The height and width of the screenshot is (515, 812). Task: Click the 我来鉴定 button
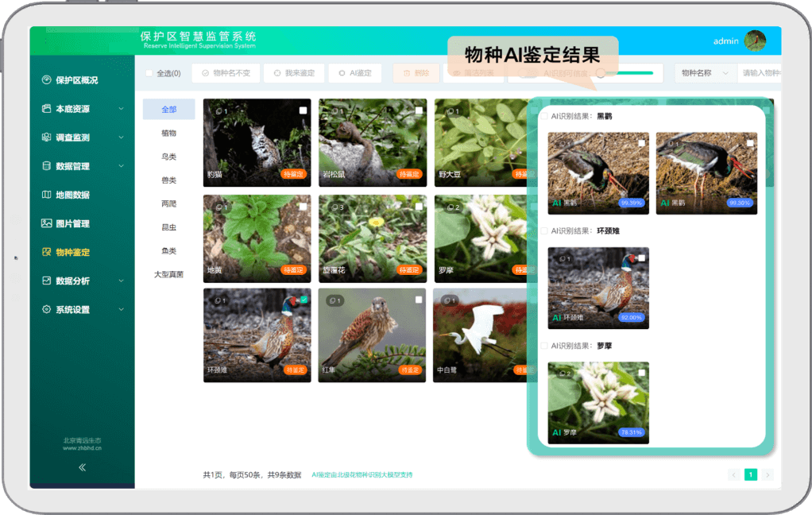point(294,73)
